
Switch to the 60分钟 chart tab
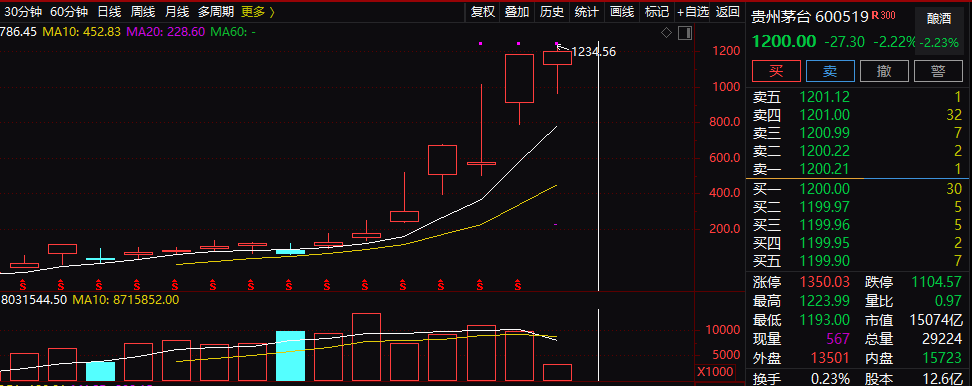pyautogui.click(x=69, y=11)
